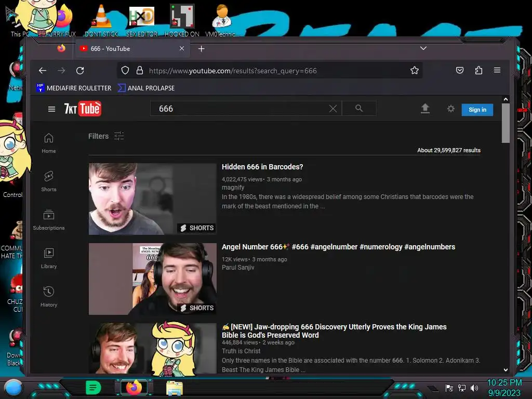Image resolution: width=532 pixels, height=399 pixels.
Task: Open the Windows Start orb
Action: [14, 388]
